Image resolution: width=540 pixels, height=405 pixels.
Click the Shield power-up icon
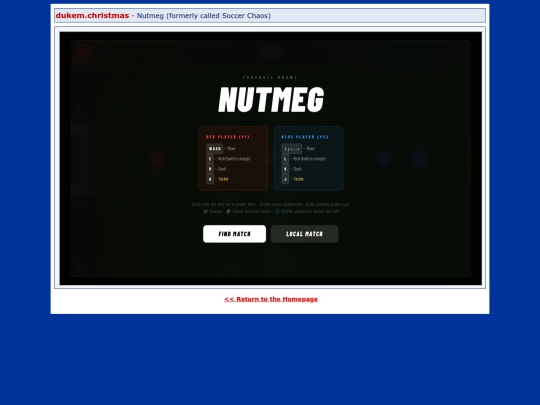tap(228, 211)
